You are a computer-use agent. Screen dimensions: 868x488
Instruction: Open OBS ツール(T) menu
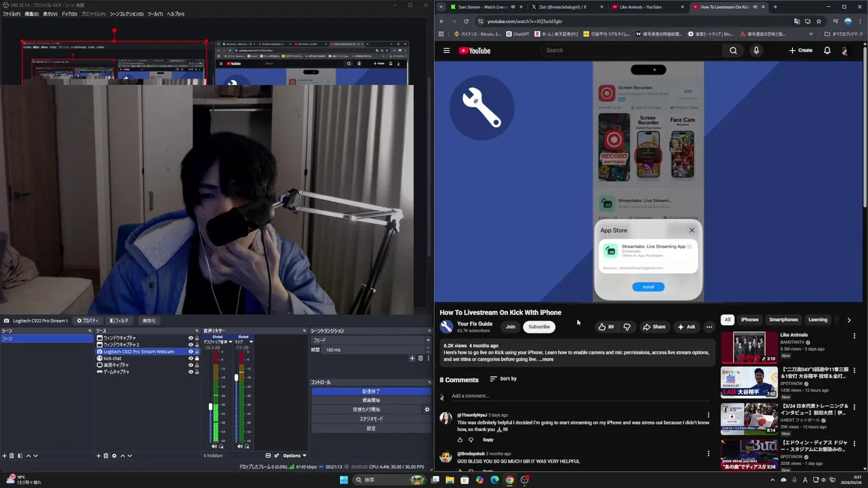coord(155,14)
